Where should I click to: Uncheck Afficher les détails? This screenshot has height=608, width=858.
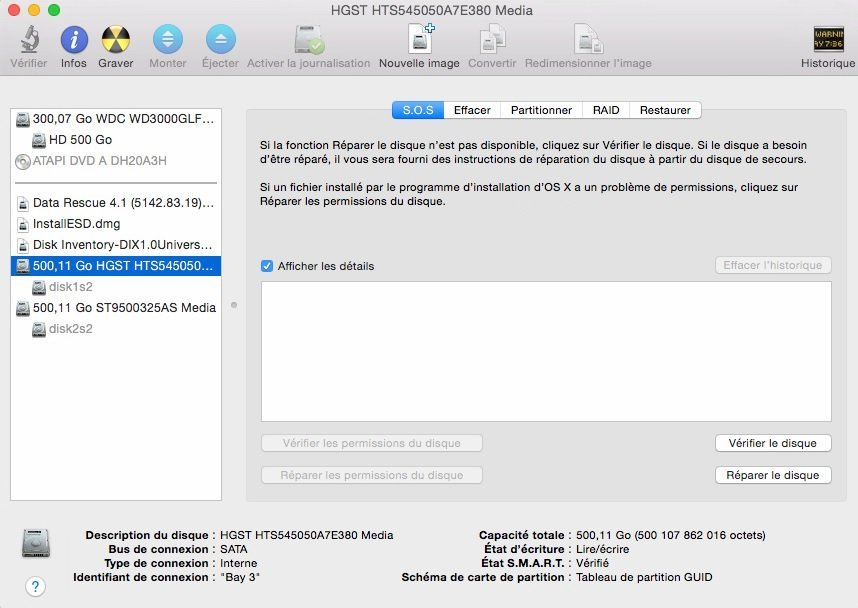pyautogui.click(x=264, y=267)
